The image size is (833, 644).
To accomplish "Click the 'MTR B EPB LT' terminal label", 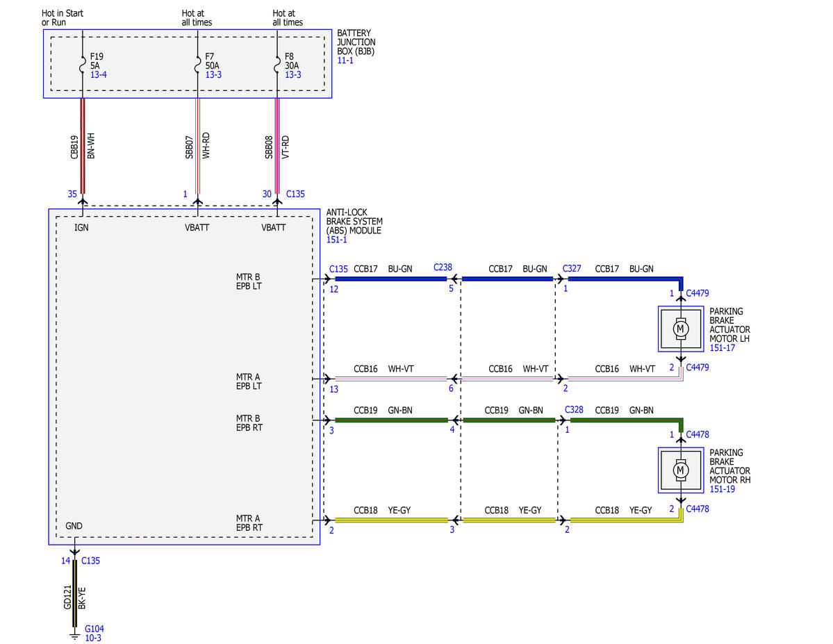I will point(249,281).
